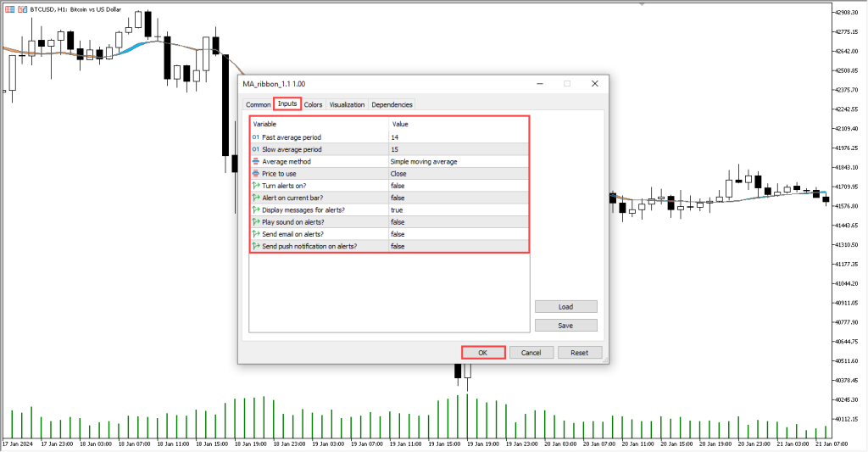Click the OK button
868x452 pixels.
coord(482,353)
